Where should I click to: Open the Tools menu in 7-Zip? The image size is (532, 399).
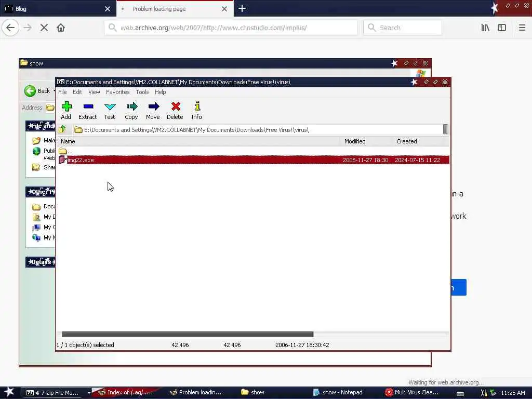142,92
